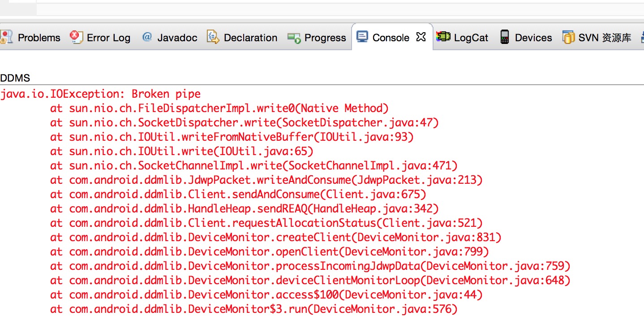This screenshot has width=644, height=329.
Task: Open SocketChannelImpl.java:471 trace link
Action: tap(369, 166)
